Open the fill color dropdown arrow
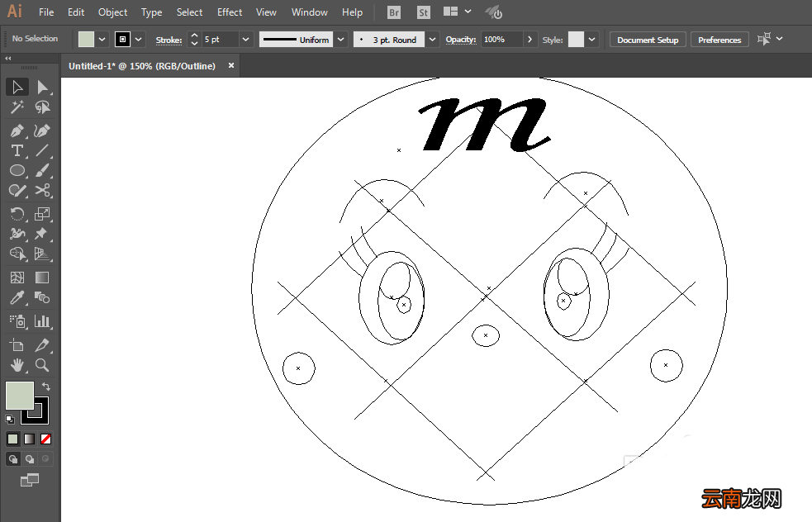 click(x=102, y=40)
